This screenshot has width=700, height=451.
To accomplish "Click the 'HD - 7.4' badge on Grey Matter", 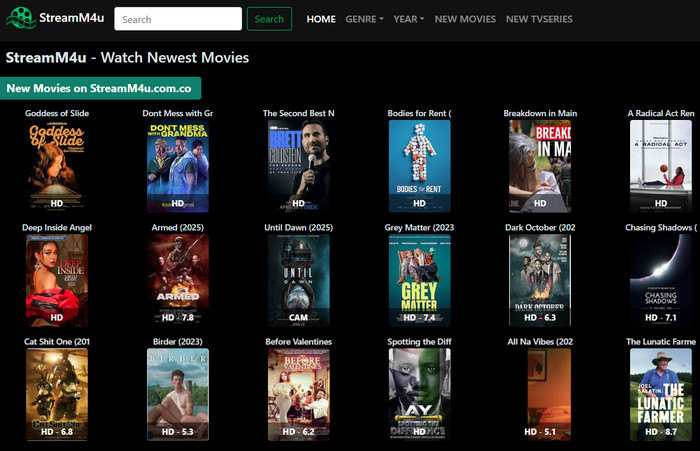I will click(x=419, y=317).
